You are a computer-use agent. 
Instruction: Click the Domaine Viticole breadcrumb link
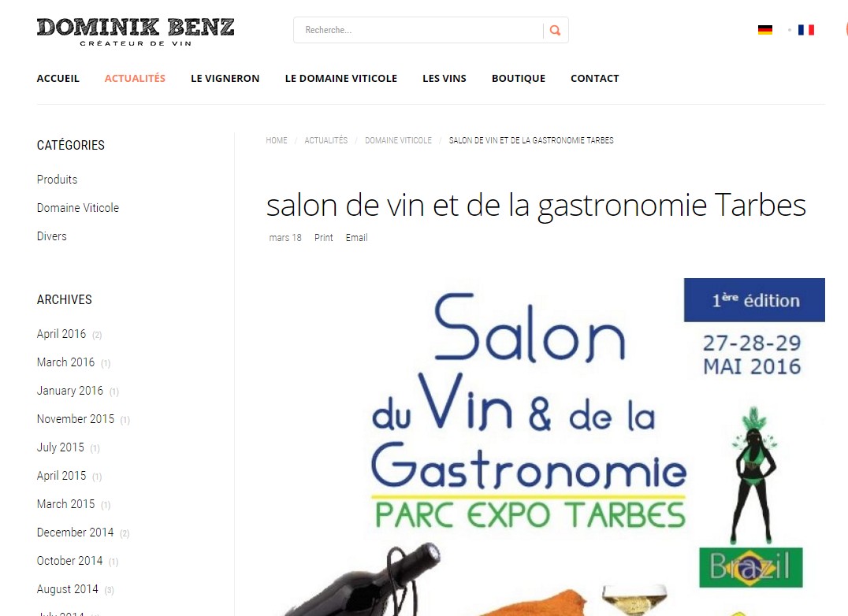[x=398, y=140]
